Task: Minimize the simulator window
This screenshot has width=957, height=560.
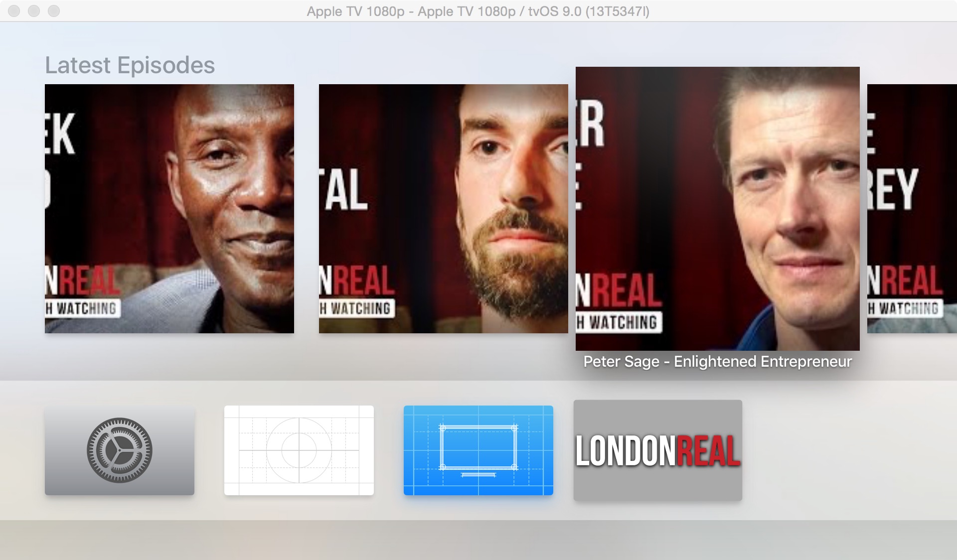Action: click(x=34, y=11)
